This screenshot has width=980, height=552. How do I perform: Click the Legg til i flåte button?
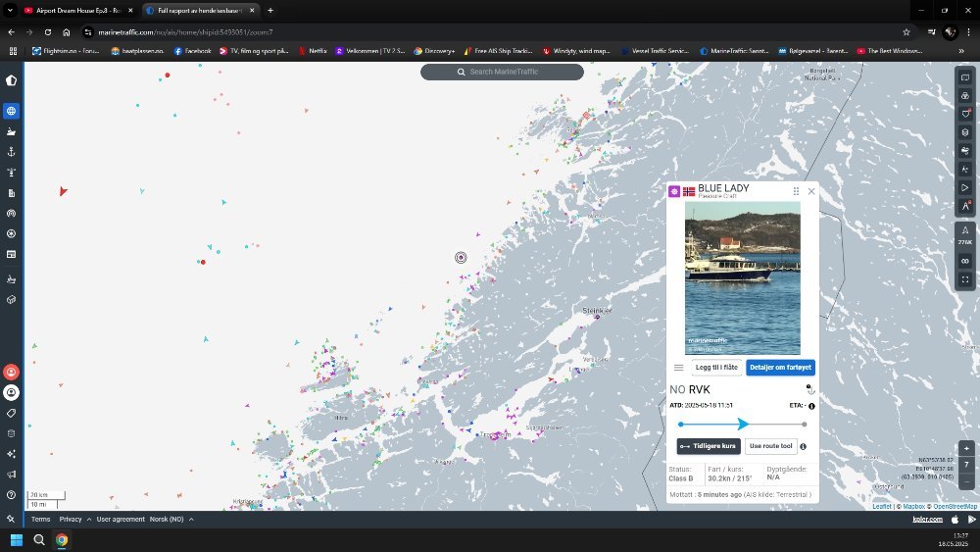pyautogui.click(x=716, y=368)
